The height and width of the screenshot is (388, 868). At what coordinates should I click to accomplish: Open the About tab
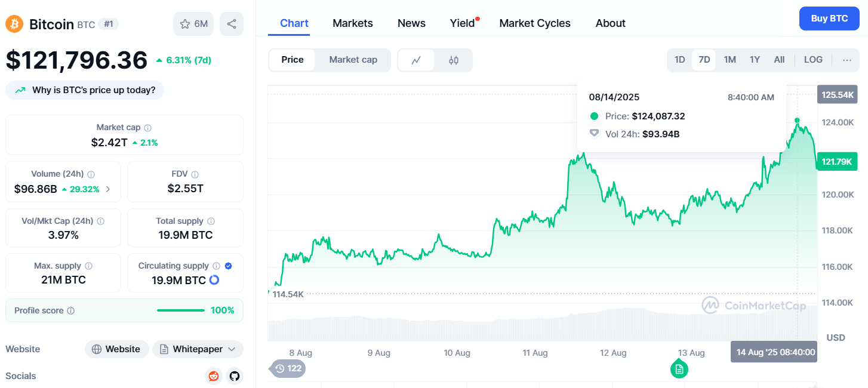point(611,23)
